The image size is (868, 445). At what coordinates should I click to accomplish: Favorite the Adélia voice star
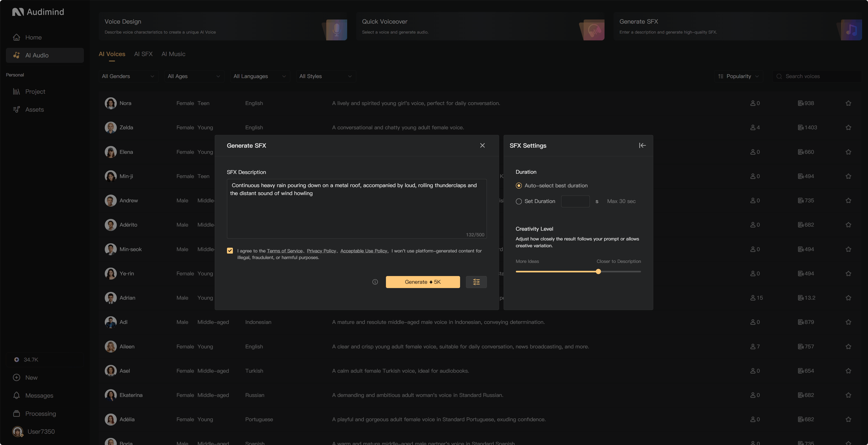tap(848, 419)
